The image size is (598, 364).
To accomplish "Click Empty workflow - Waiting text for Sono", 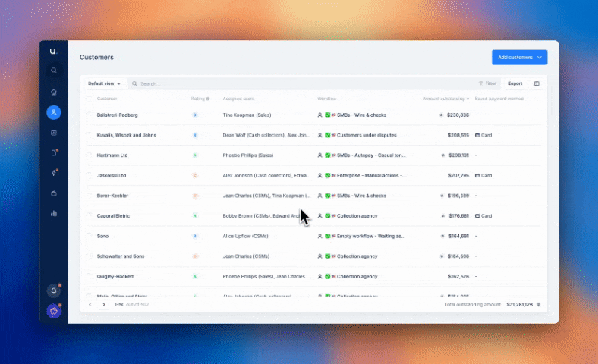I will click(370, 236).
